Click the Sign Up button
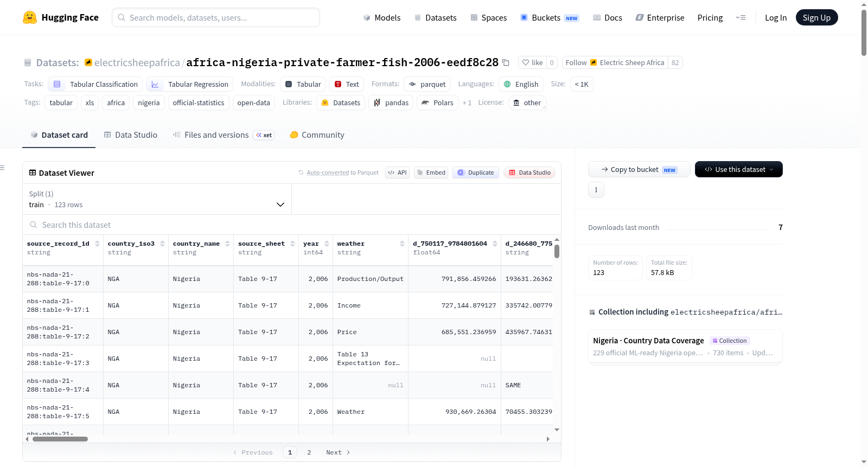868x467 pixels. coord(817,17)
